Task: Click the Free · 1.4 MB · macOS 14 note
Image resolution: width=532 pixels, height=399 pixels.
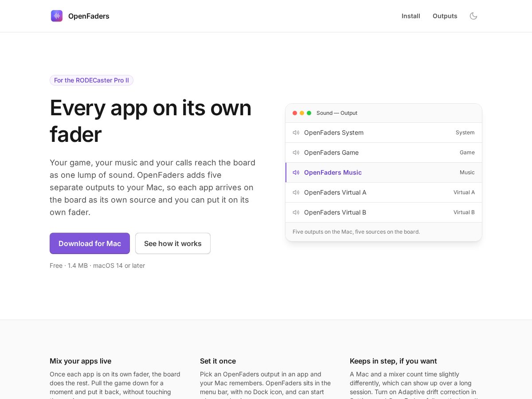Action: pyautogui.click(x=97, y=266)
